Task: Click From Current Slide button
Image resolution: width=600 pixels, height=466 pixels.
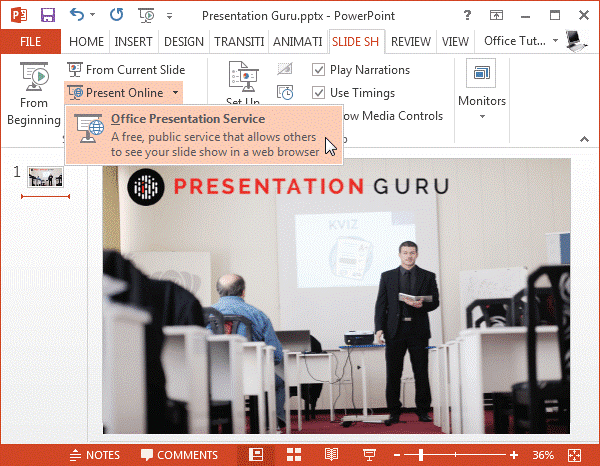Action: coord(126,70)
